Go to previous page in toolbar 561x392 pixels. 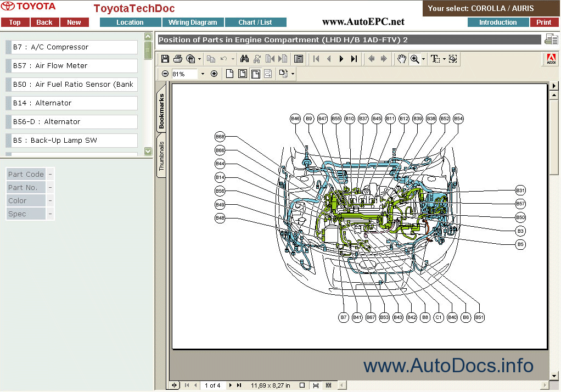[329, 59]
